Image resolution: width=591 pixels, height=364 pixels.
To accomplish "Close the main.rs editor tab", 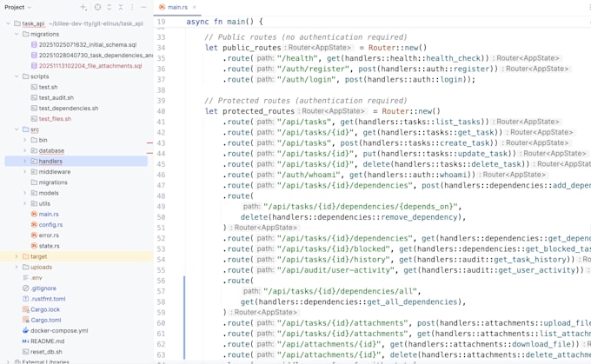I will pos(195,7).
